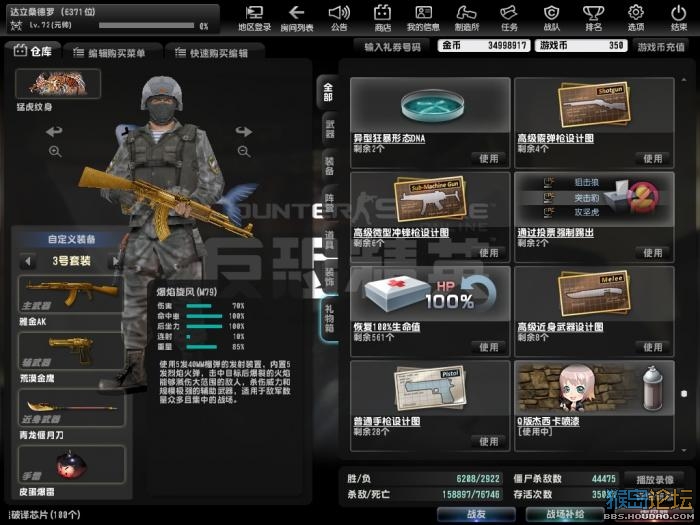The width and height of the screenshot is (700, 525).
Task: Click the 游戏币 balance showing 350
Action: [581, 46]
